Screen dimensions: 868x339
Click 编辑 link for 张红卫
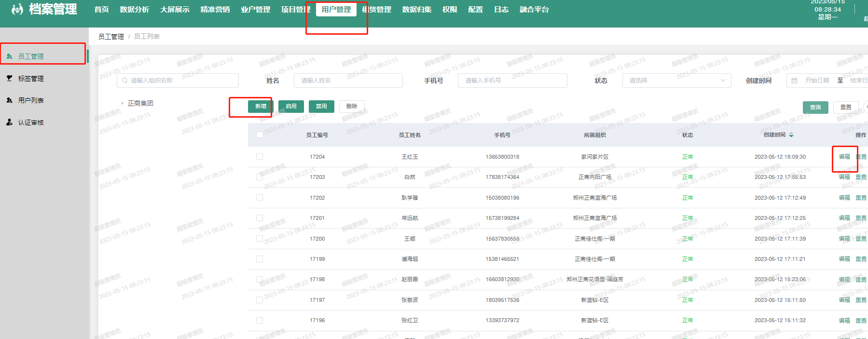[844, 320]
